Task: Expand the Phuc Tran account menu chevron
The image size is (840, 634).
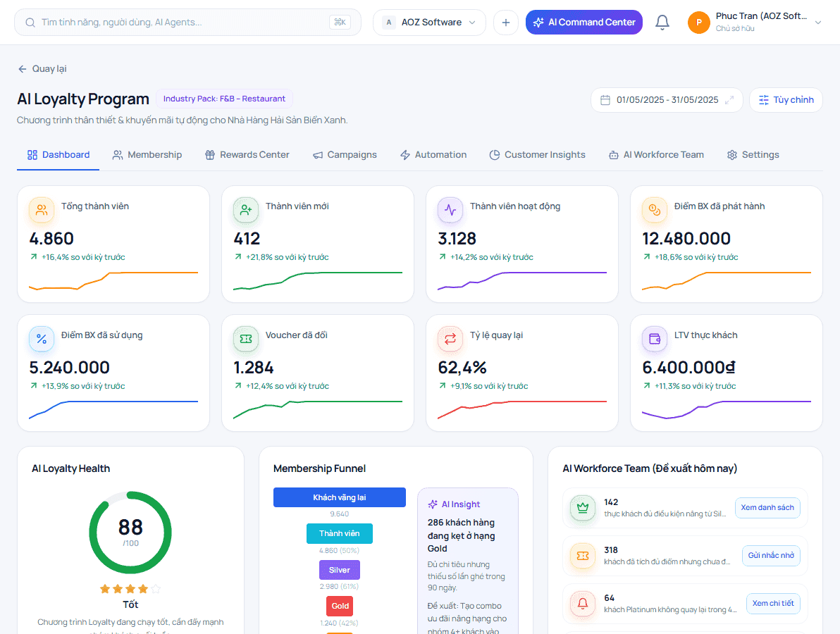Action: [x=818, y=23]
